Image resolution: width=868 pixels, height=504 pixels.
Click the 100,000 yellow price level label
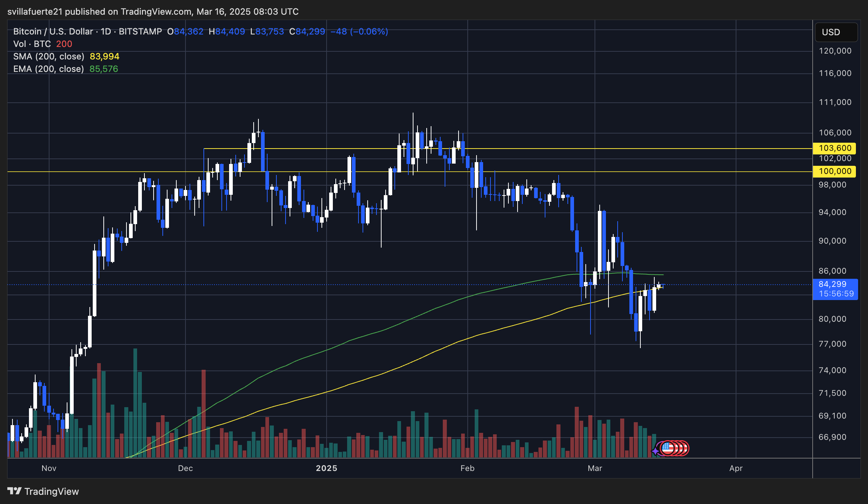835,171
